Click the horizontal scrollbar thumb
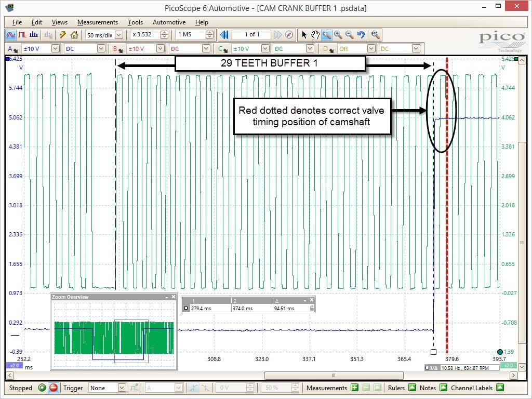The image size is (532, 399). coord(334,375)
